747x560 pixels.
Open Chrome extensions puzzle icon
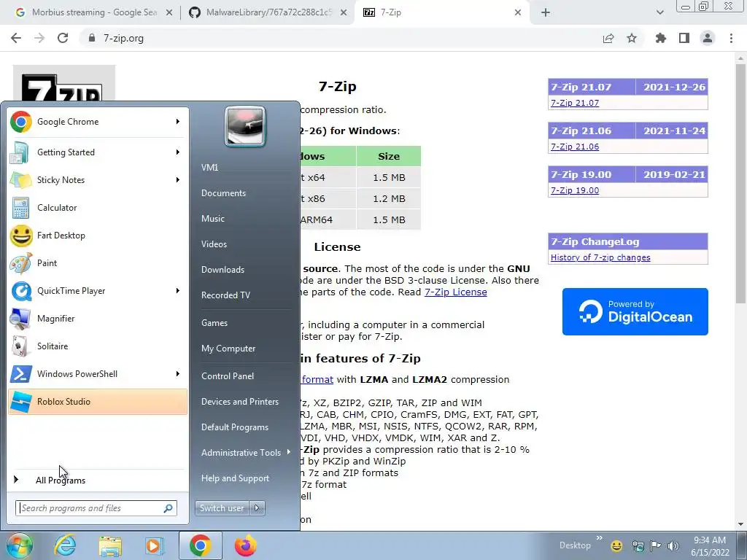coord(661,39)
